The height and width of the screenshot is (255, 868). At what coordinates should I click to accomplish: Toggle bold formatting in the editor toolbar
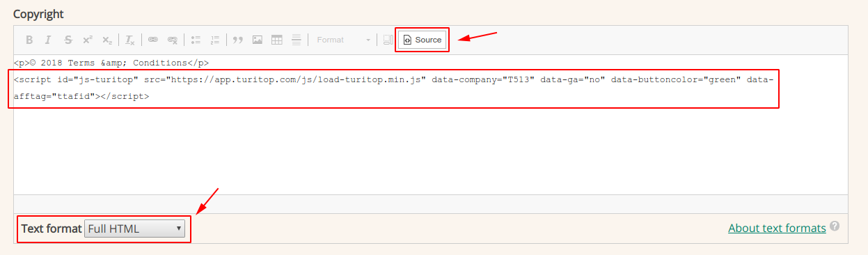[x=29, y=40]
